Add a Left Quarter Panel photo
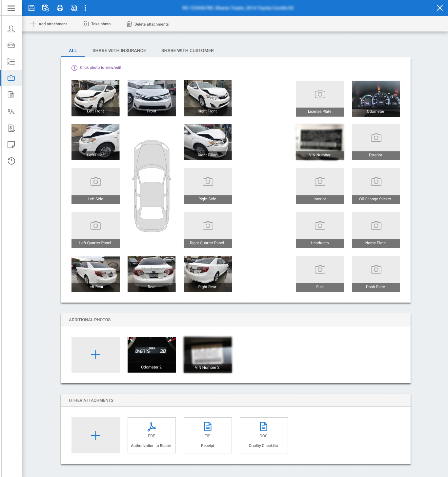This screenshot has width=448, height=477. coord(95,230)
